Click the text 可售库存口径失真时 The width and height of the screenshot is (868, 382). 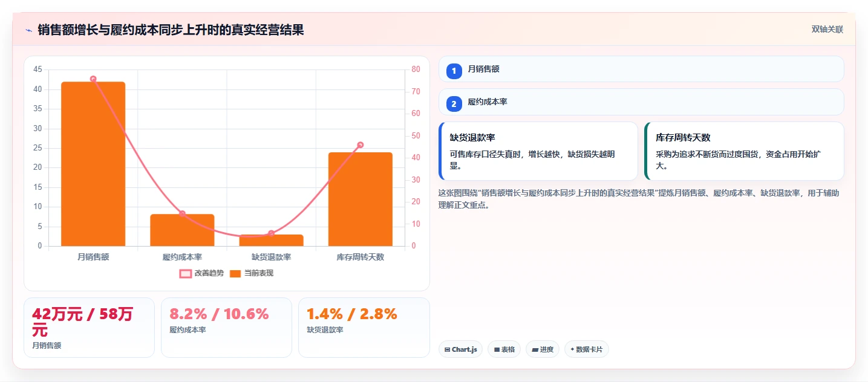[x=486, y=154]
